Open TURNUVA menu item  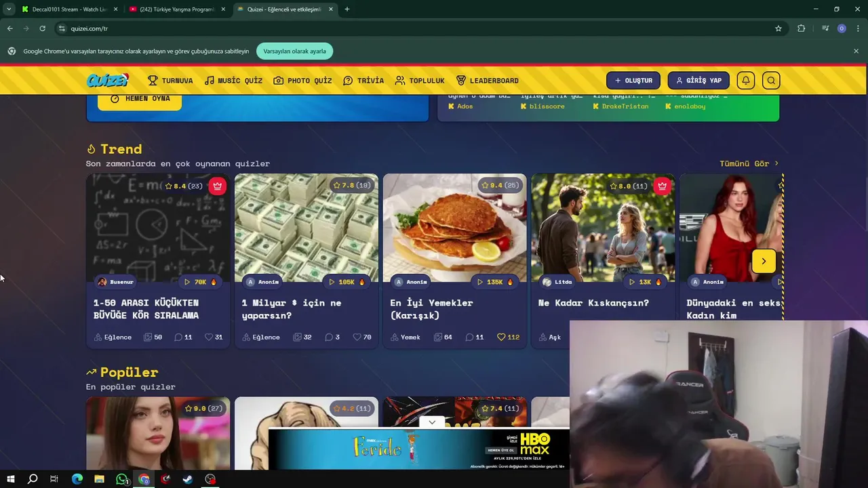click(170, 81)
